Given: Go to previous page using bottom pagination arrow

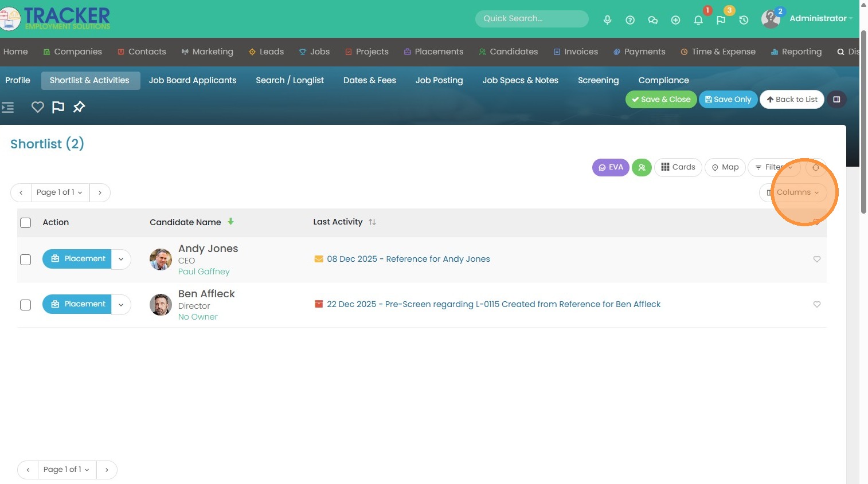Looking at the screenshot, I should 28,470.
